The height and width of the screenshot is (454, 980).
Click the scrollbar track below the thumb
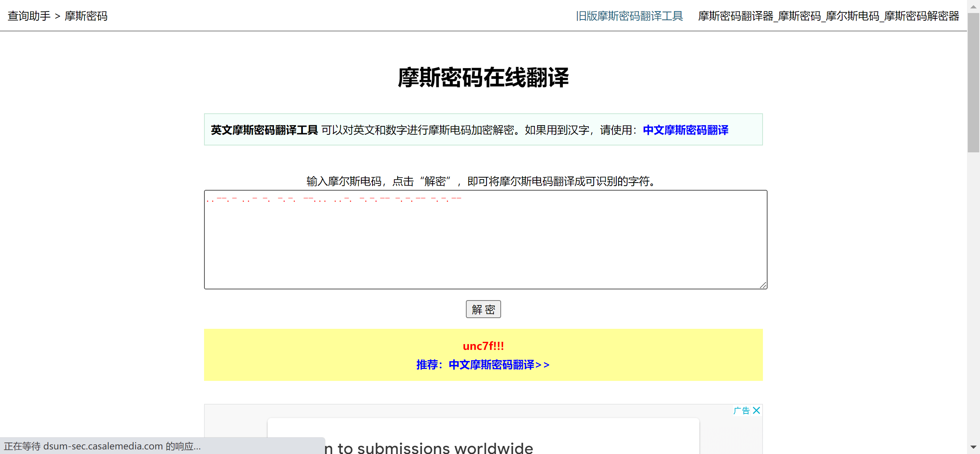point(973,299)
